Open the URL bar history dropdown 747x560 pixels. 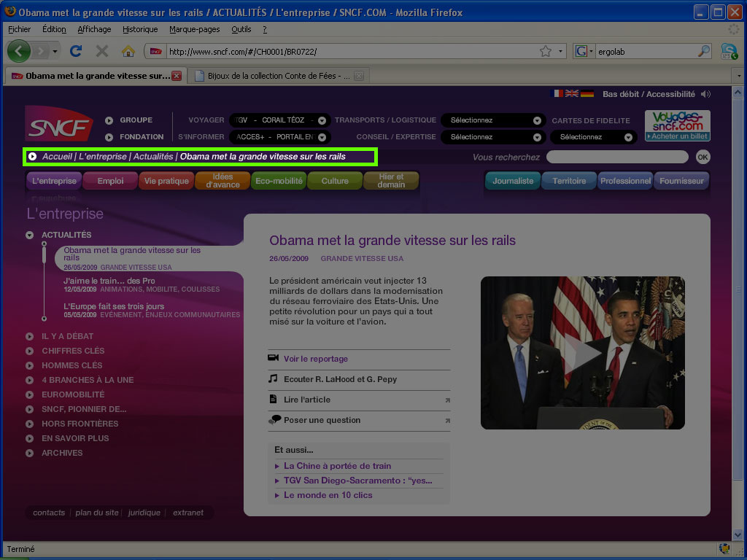pos(560,51)
